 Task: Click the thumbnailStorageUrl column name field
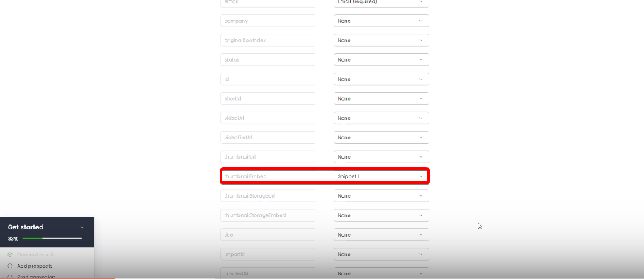[x=268, y=195]
